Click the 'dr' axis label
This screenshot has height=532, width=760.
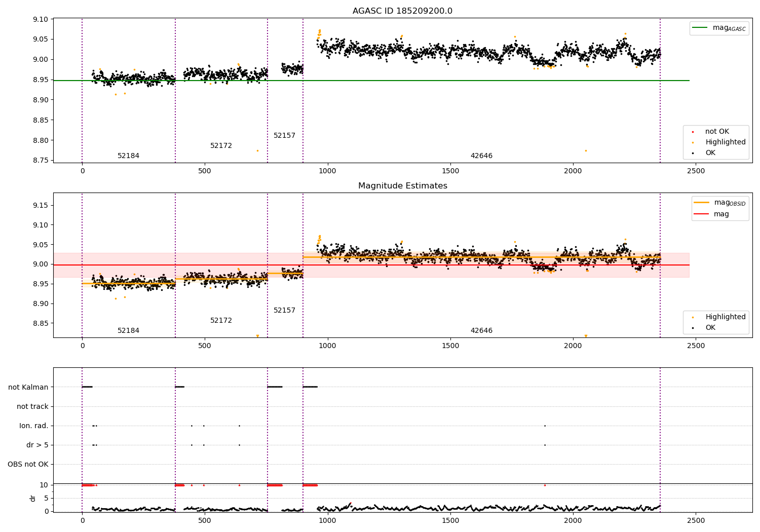pos(33,498)
